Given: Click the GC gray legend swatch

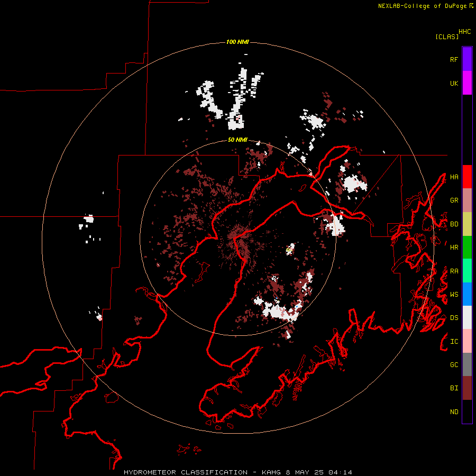Looking at the screenshot, I should tap(467, 364).
